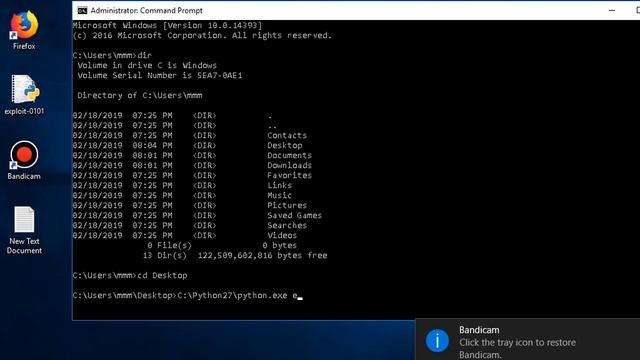Click the Administrator: Command Prompt title text

[x=147, y=11]
